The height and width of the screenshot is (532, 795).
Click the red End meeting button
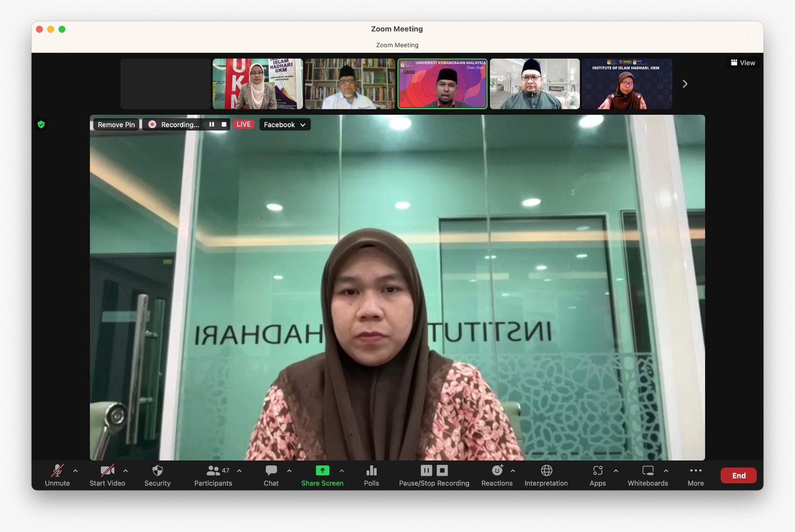pyautogui.click(x=738, y=475)
